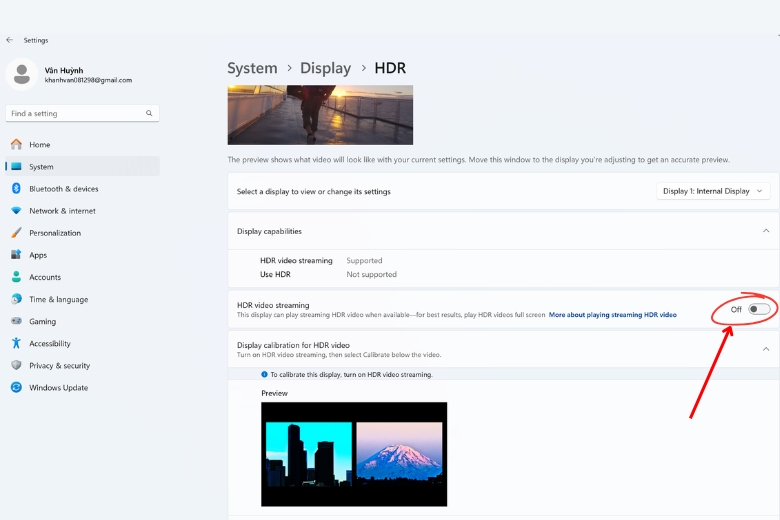
Task: Click the search magnifier icon
Action: click(x=149, y=113)
